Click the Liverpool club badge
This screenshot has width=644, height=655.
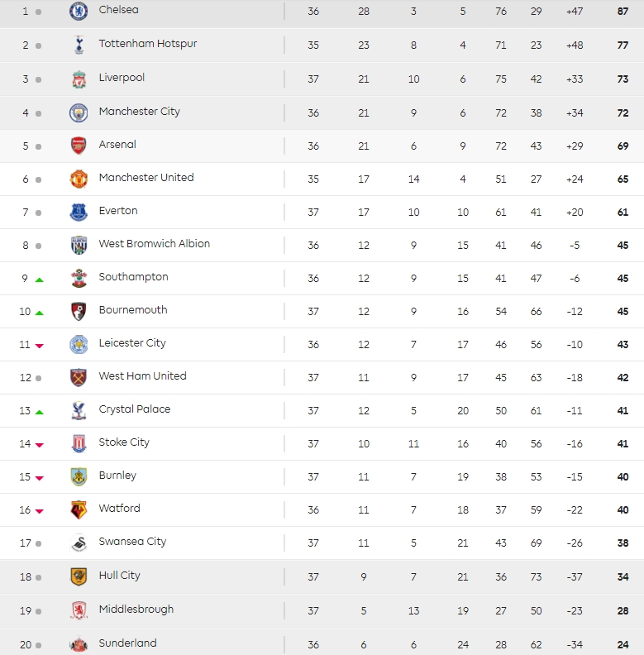click(x=79, y=79)
